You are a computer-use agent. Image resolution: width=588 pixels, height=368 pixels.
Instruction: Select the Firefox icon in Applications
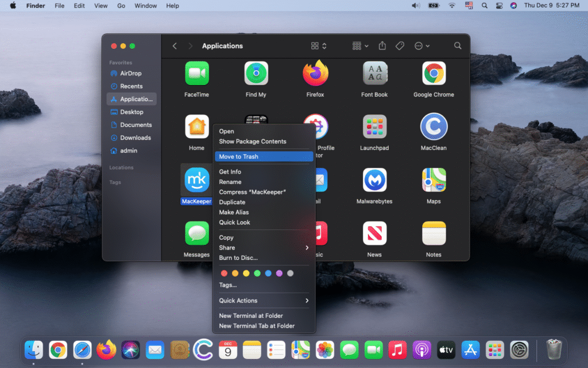pos(315,73)
